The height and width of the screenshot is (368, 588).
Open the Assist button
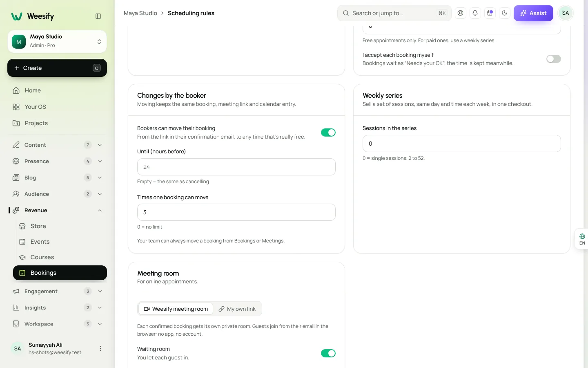(x=533, y=13)
